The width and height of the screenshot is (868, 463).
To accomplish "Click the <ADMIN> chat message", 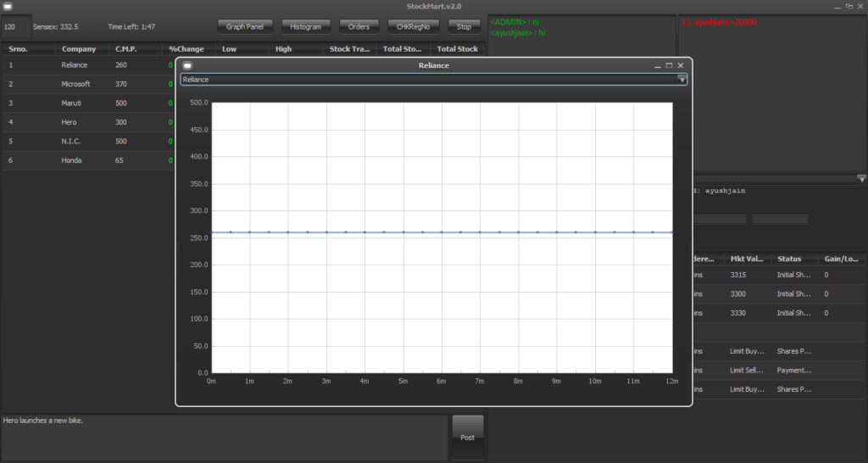I will point(515,22).
